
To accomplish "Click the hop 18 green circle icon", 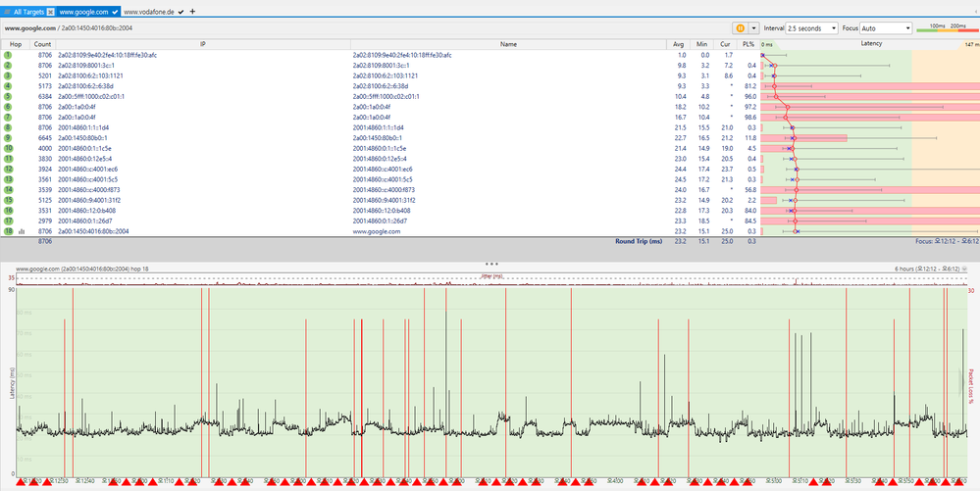I will [8, 231].
